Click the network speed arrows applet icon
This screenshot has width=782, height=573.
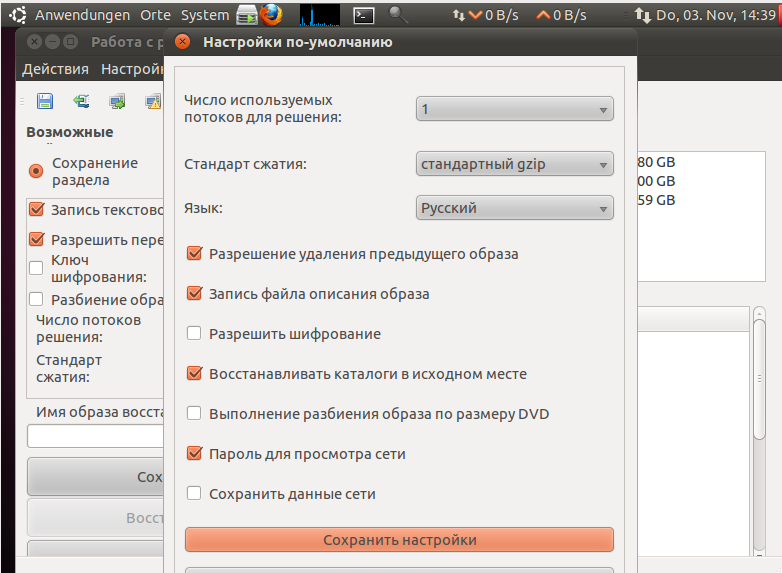(x=458, y=15)
